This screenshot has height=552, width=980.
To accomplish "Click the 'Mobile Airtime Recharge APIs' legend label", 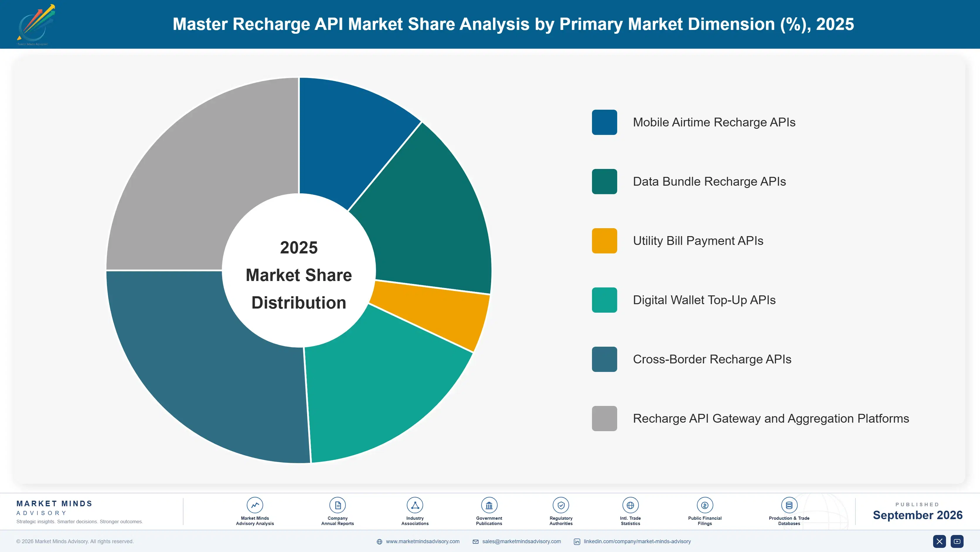I will (714, 122).
